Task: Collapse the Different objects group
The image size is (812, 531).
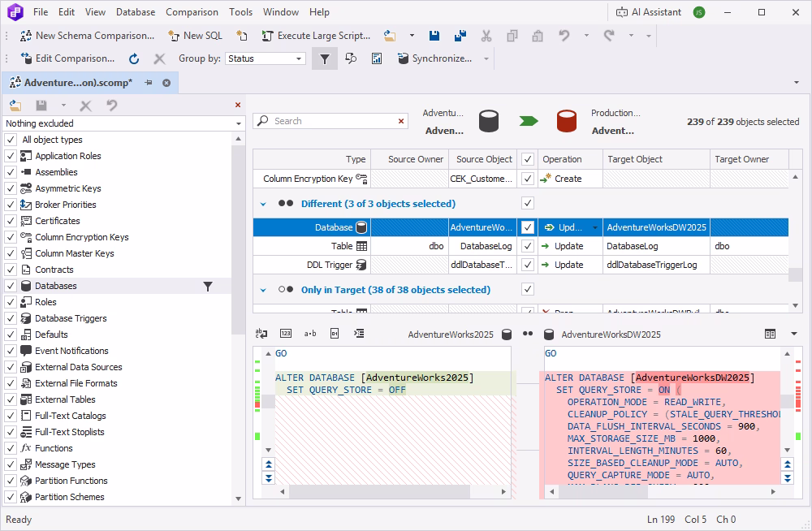Action: pyautogui.click(x=263, y=204)
